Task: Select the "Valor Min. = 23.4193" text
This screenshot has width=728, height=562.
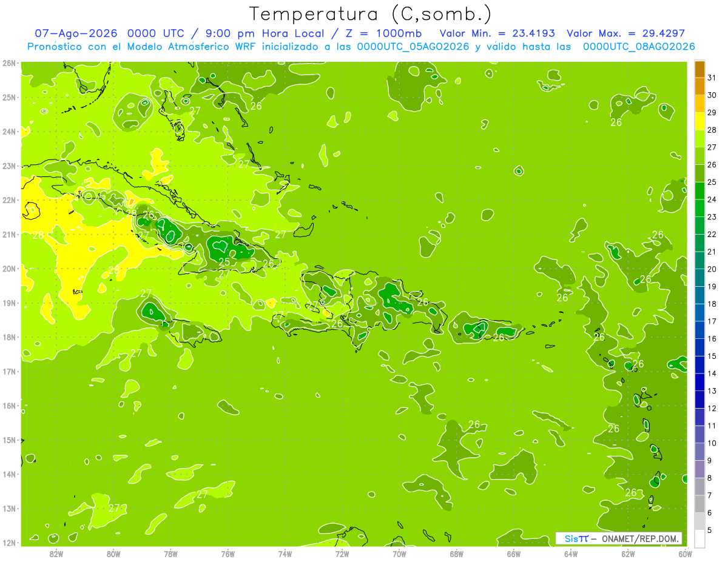Action: pos(497,33)
